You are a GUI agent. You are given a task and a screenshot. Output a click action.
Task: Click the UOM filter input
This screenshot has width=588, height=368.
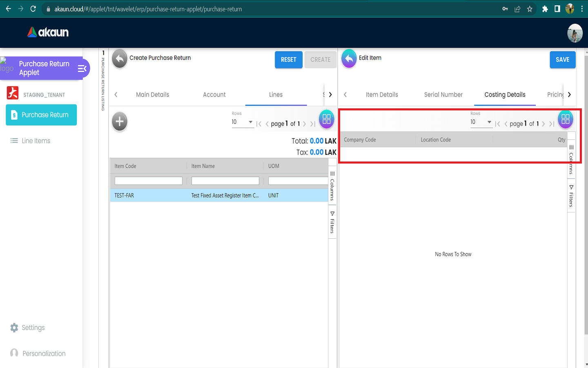(298, 181)
